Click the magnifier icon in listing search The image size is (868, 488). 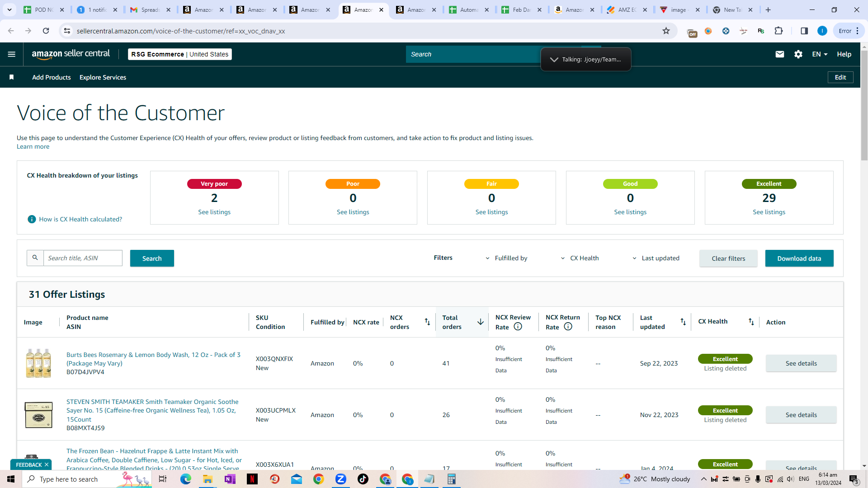coord(35,258)
